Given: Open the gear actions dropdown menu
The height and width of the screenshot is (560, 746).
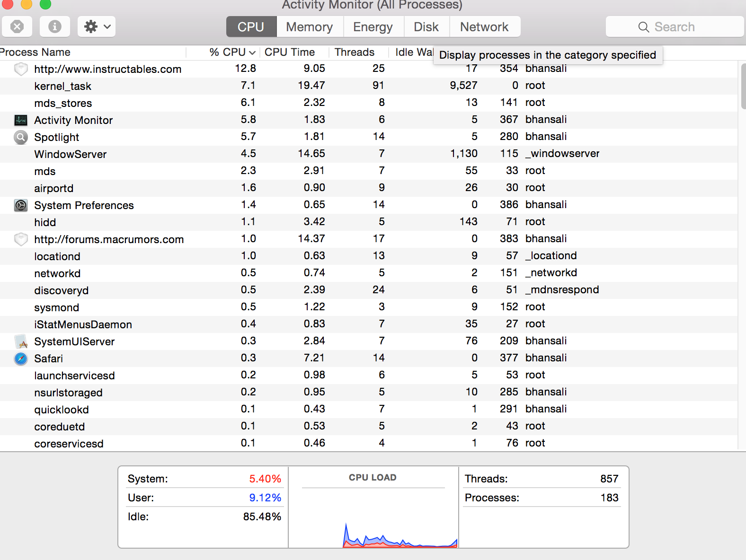Looking at the screenshot, I should click(x=97, y=26).
